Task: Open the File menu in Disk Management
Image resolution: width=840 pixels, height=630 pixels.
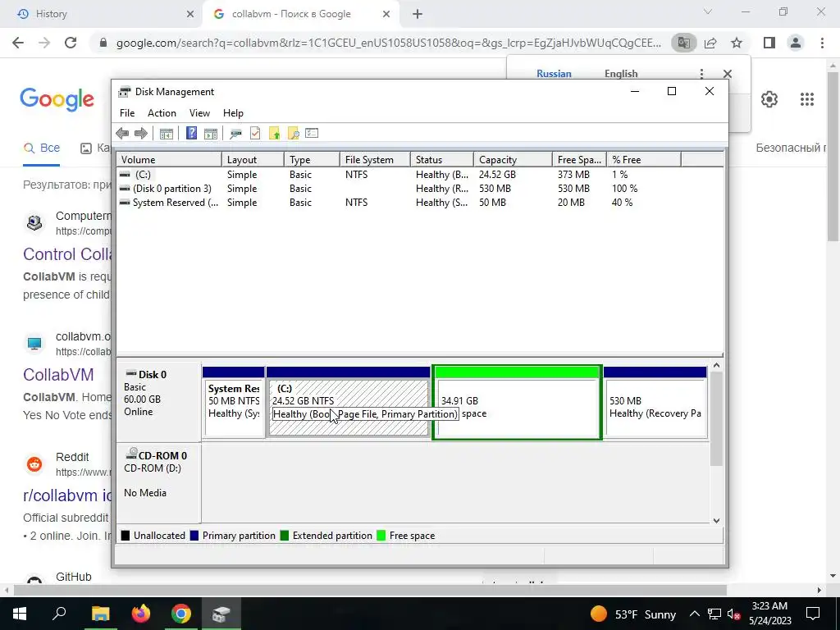Action: coord(127,113)
